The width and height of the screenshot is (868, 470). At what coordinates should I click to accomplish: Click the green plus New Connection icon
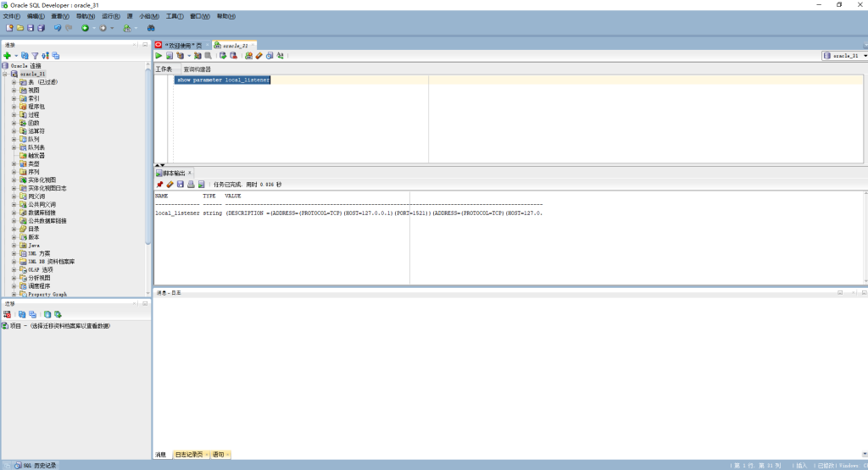click(7, 55)
